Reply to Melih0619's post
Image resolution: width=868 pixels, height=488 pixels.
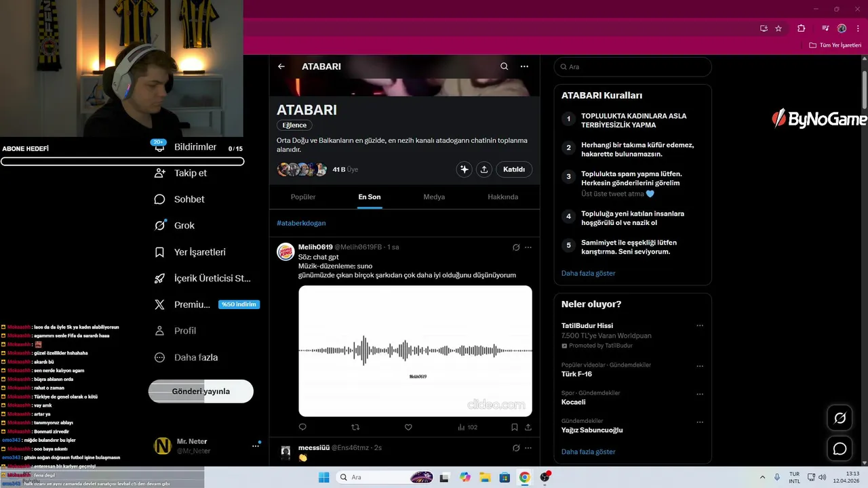pos(302,427)
